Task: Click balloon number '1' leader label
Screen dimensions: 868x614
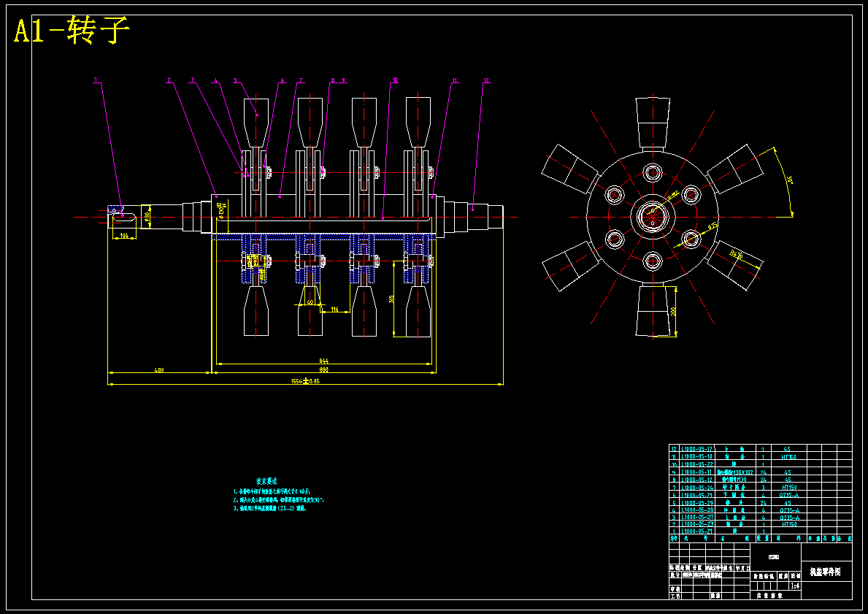Action: tap(95, 80)
